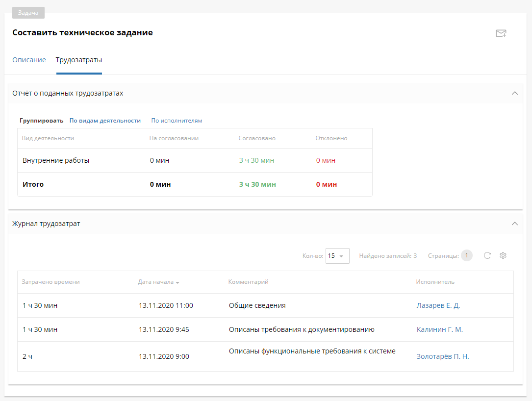The width and height of the screenshot is (532, 401).
Task: Open executor Золотарёв П. Н. profile
Action: click(443, 356)
